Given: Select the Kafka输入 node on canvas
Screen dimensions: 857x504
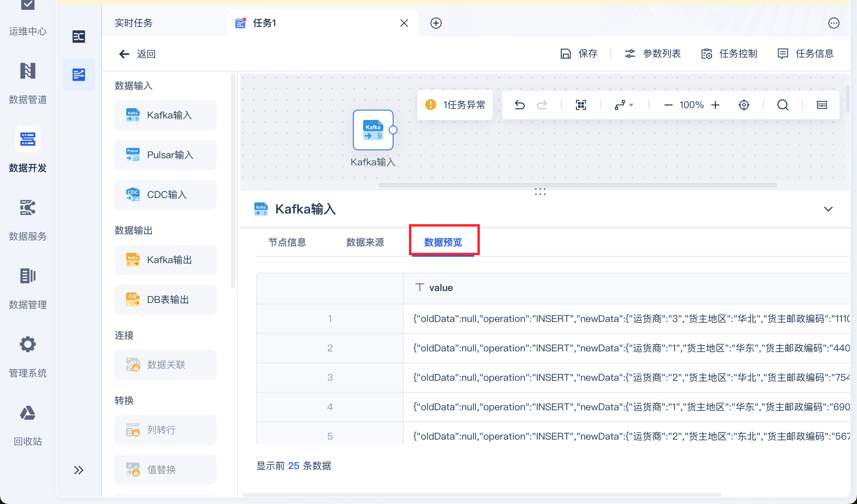Looking at the screenshot, I should [x=373, y=130].
